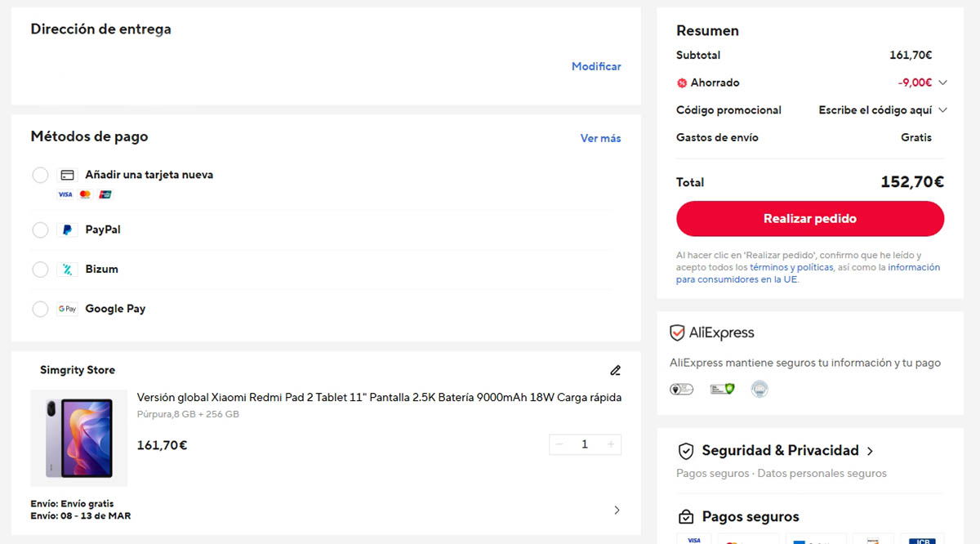Click Ver más in Métodos de pago
The width and height of the screenshot is (980, 544).
tap(600, 138)
